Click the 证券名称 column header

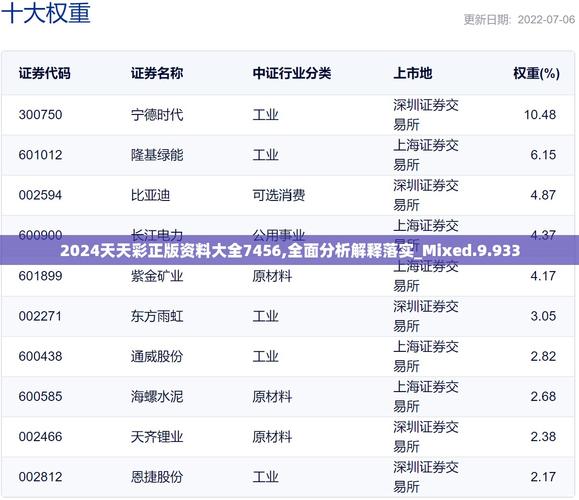[157, 73]
